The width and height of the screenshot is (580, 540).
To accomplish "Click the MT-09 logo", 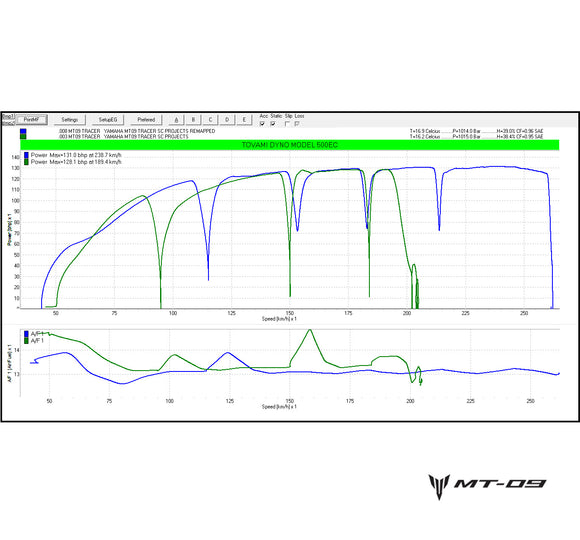I will [x=487, y=486].
